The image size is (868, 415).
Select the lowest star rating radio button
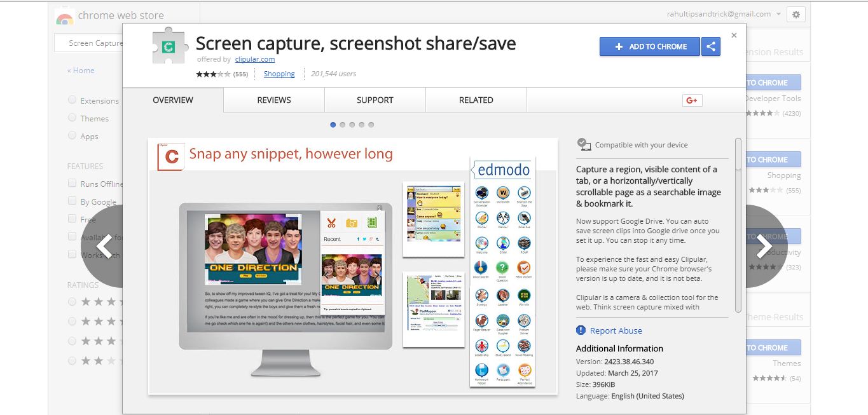(x=72, y=360)
